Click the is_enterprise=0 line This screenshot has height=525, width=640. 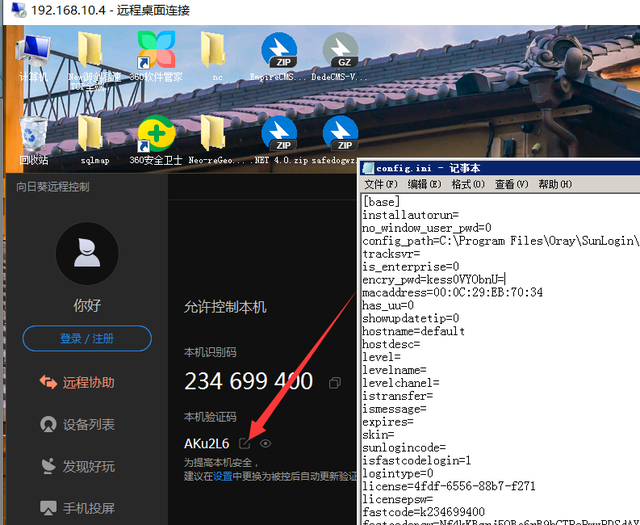pos(411,267)
